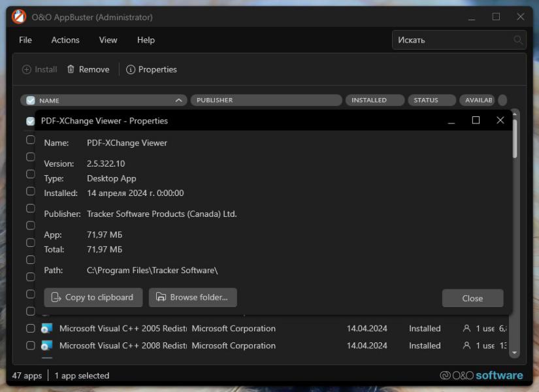539x392 pixels.
Task: Click the Copy to clipboard button
Action: tap(93, 297)
